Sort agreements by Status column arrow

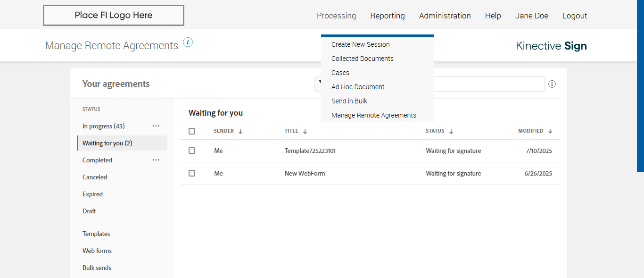coord(451,132)
